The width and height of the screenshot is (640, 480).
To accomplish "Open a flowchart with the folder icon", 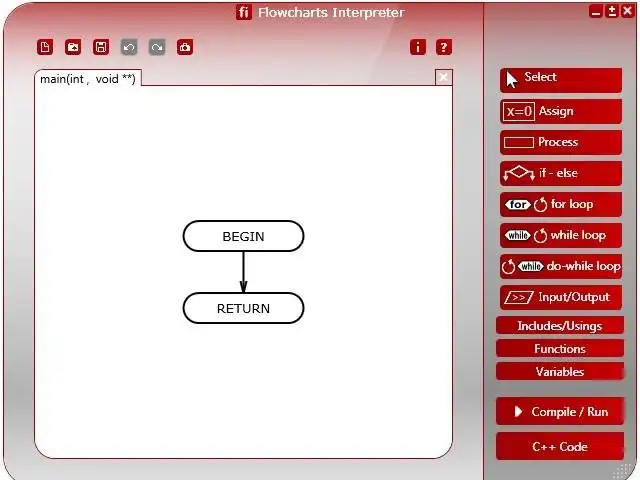I will pos(73,47).
